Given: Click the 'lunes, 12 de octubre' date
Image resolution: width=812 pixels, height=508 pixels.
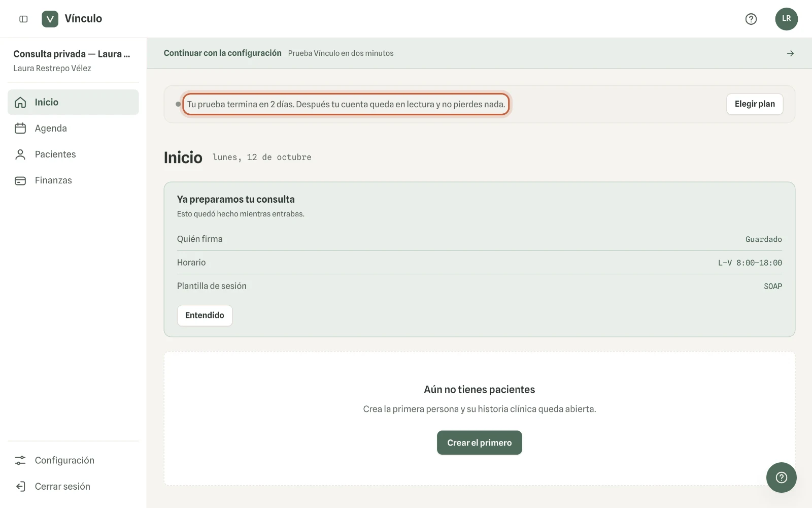Looking at the screenshot, I should pyautogui.click(x=262, y=157).
